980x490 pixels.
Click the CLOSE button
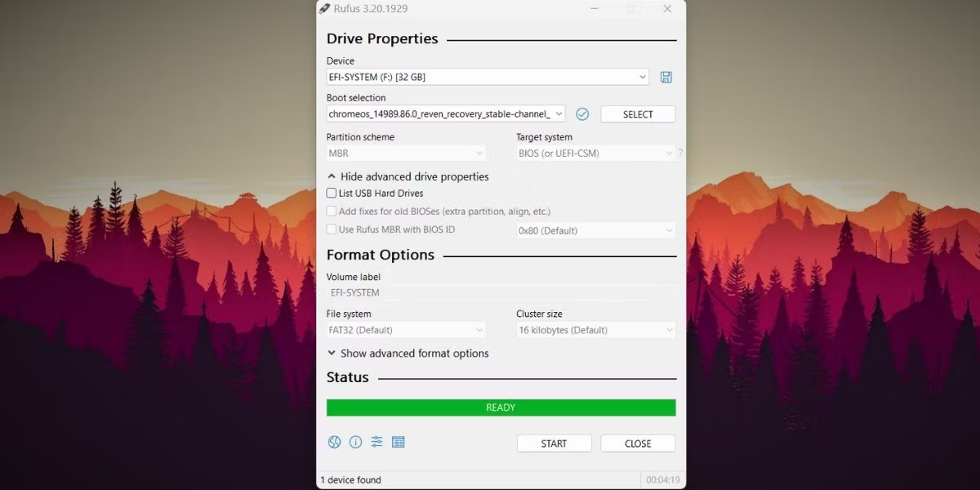coord(637,443)
